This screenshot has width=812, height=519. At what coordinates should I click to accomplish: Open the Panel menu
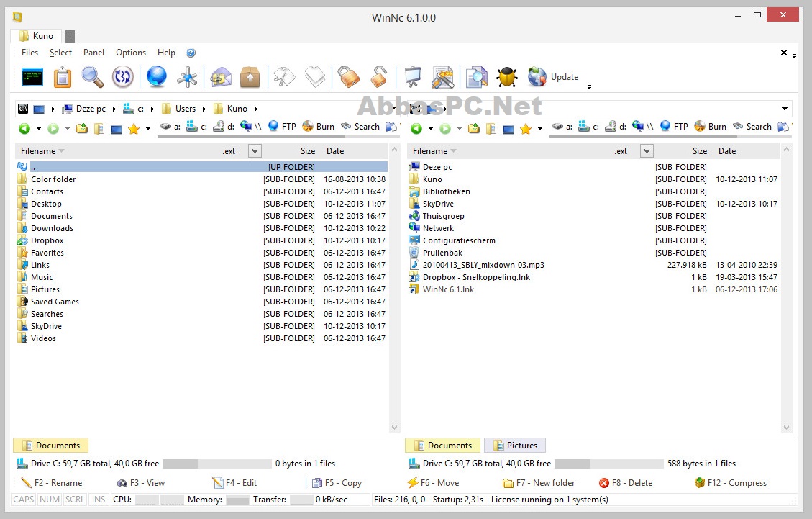coord(93,53)
